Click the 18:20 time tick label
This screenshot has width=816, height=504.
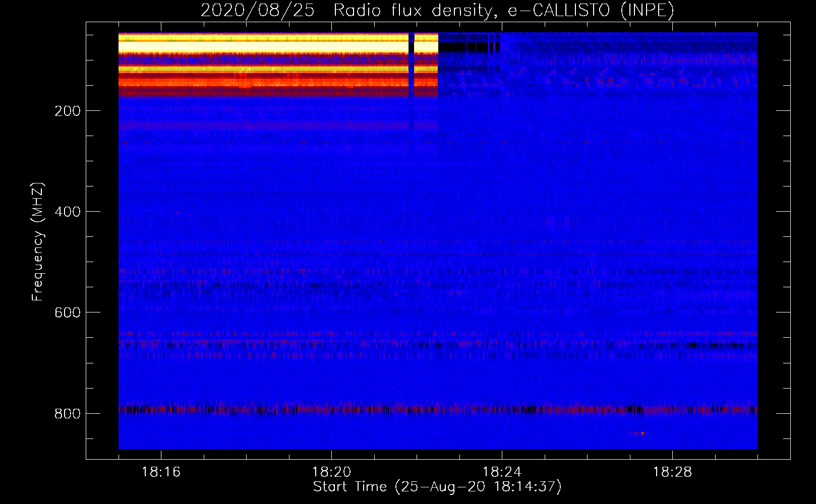pyautogui.click(x=331, y=472)
